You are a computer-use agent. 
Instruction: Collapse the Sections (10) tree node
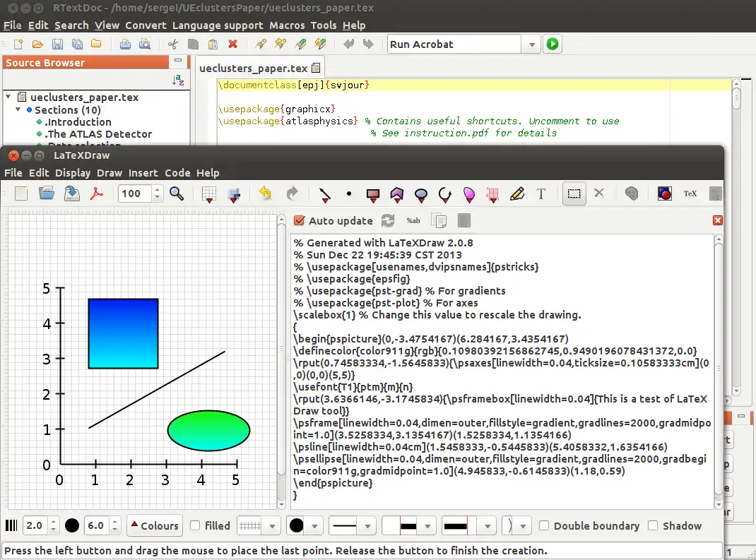click(x=19, y=110)
